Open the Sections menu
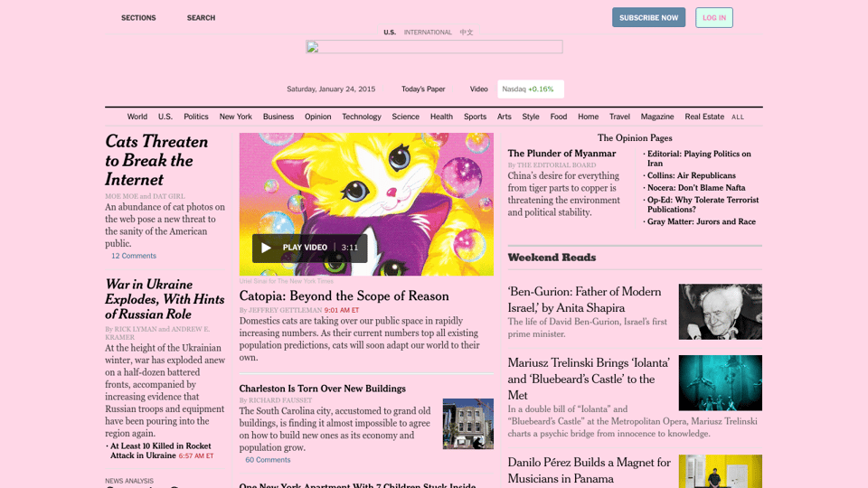868x488 pixels. coord(138,18)
